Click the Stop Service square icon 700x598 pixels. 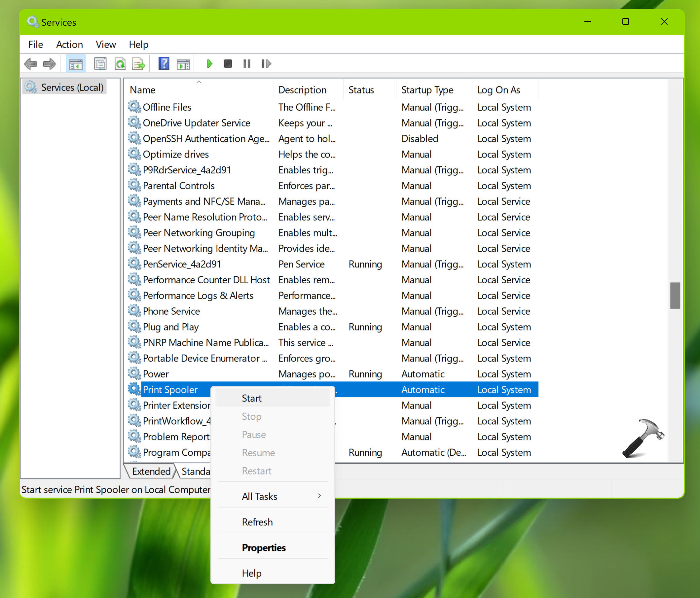228,64
